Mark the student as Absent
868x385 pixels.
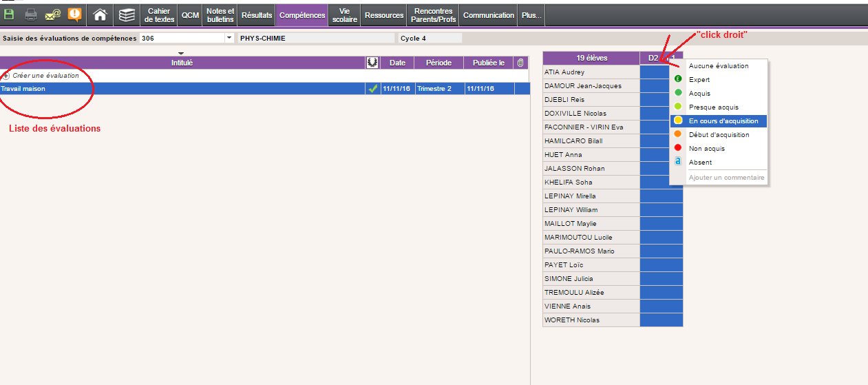pos(700,163)
